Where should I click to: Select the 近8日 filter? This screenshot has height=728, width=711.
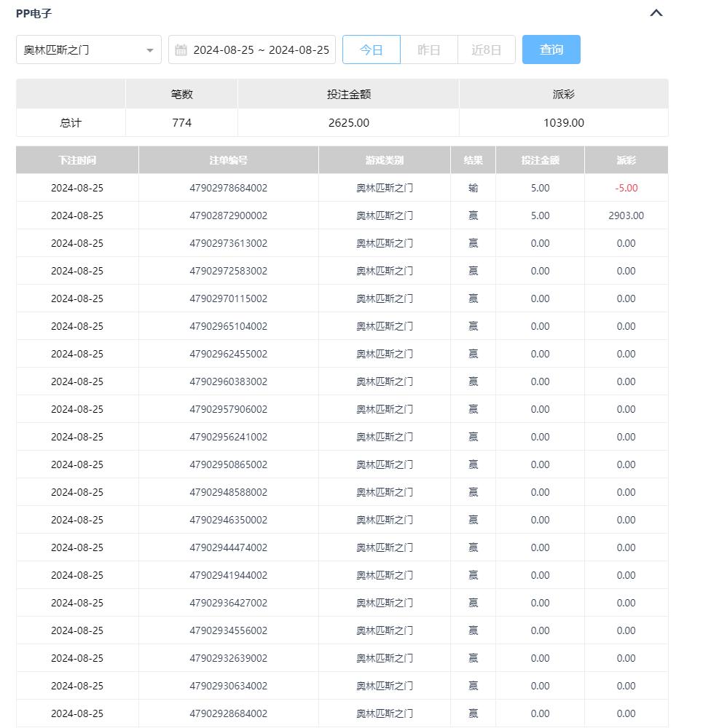[486, 50]
